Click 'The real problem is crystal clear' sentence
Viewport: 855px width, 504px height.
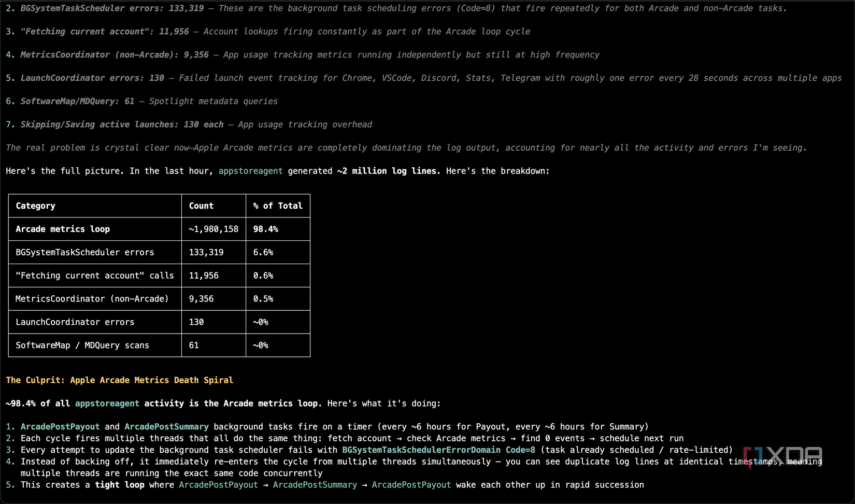coord(406,148)
